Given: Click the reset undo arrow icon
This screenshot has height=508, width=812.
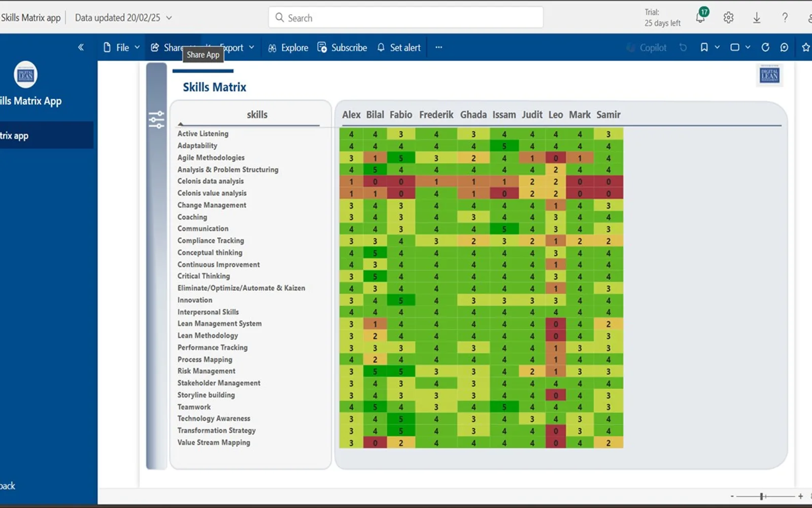Looking at the screenshot, I should (x=683, y=47).
